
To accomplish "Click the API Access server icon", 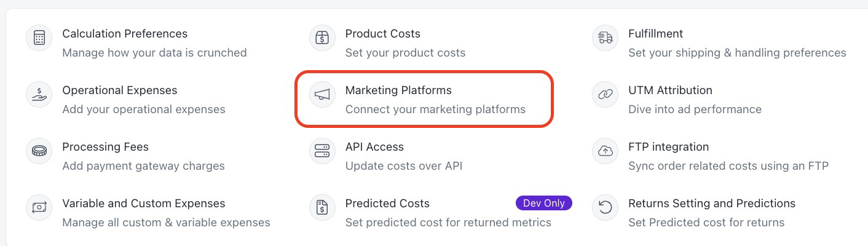I will (322, 151).
